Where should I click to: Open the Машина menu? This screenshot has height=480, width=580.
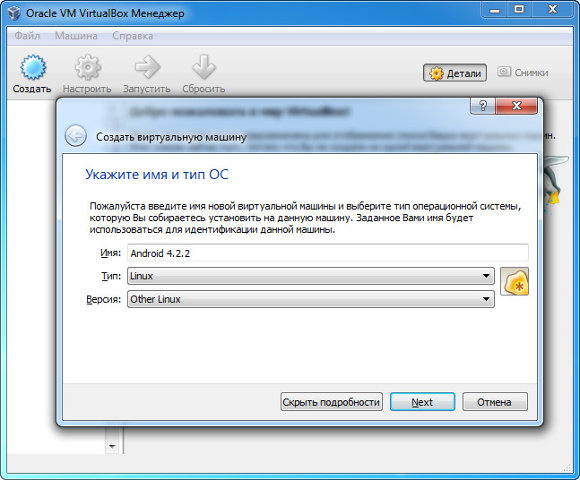coord(76,36)
